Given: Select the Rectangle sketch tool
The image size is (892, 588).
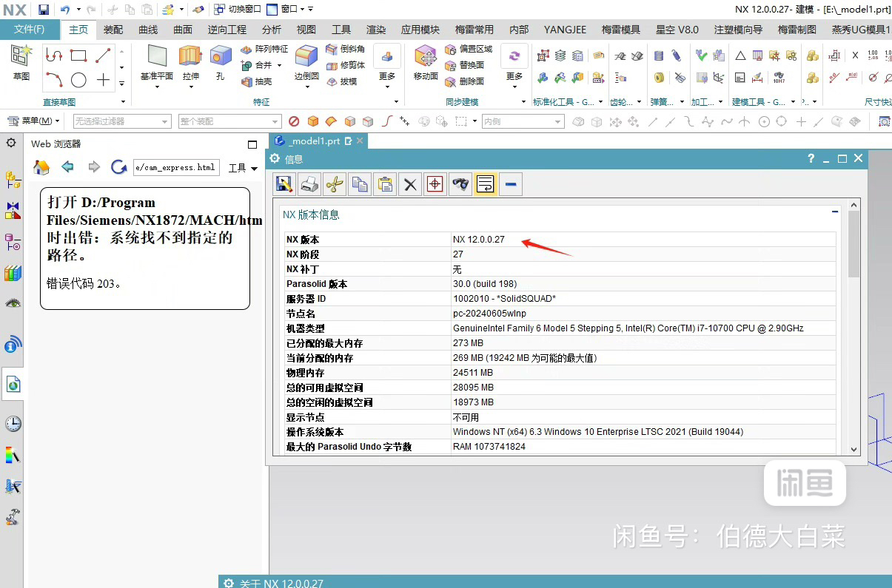Looking at the screenshot, I should pyautogui.click(x=78, y=55).
